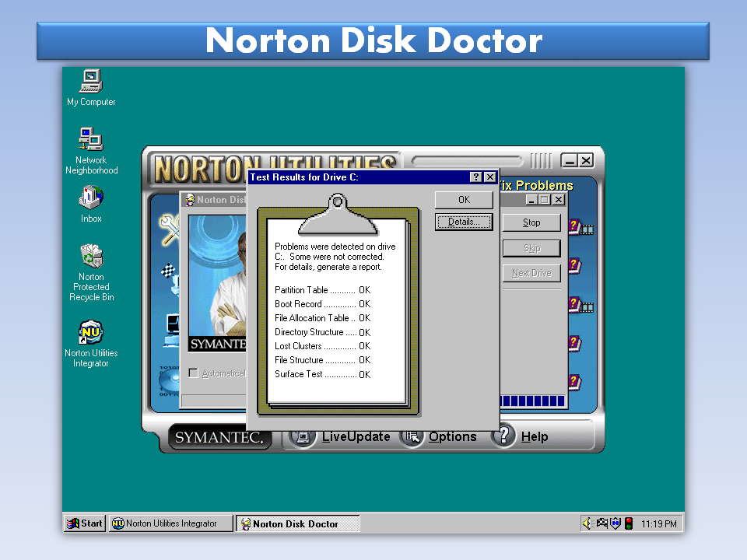Screen dimensions: 747x560
Task: Open Norton Protected Recycle Bin
Action: [91, 257]
